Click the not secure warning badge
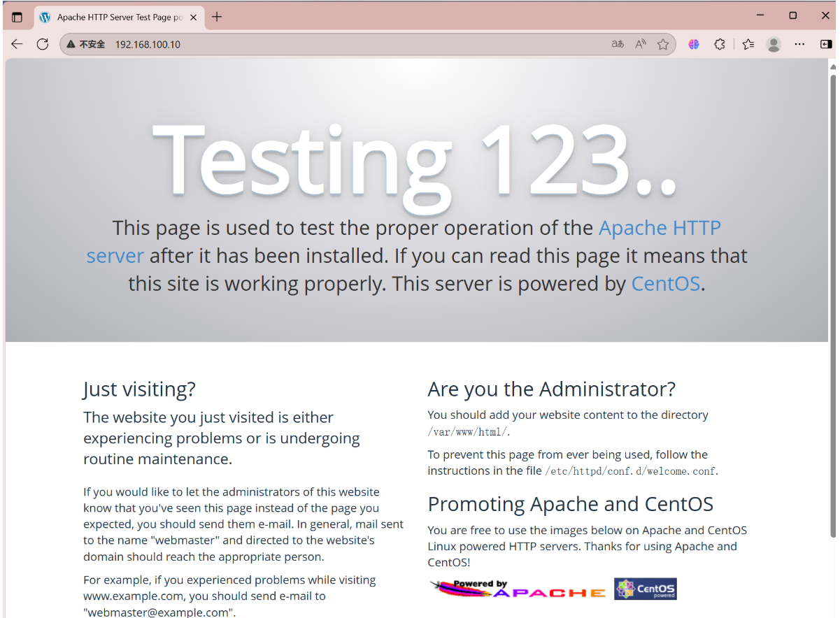 pyautogui.click(x=86, y=44)
